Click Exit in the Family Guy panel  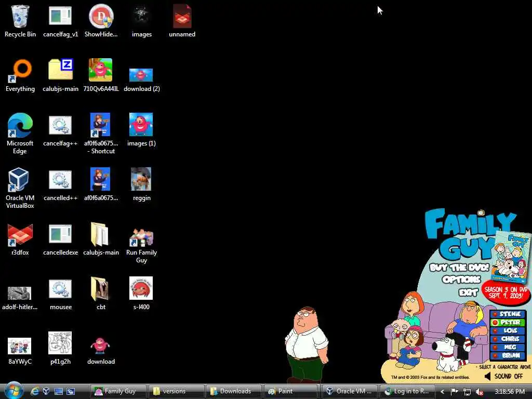[469, 292]
